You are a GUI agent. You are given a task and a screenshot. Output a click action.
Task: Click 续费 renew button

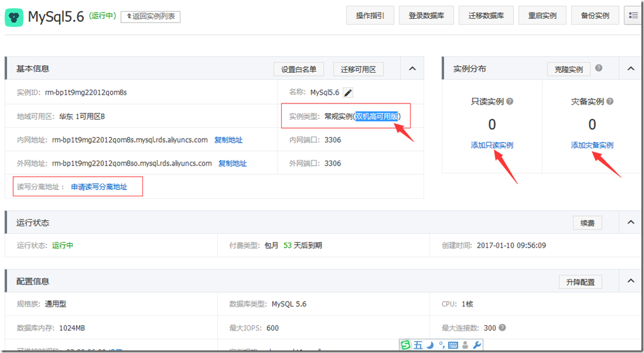coord(588,223)
